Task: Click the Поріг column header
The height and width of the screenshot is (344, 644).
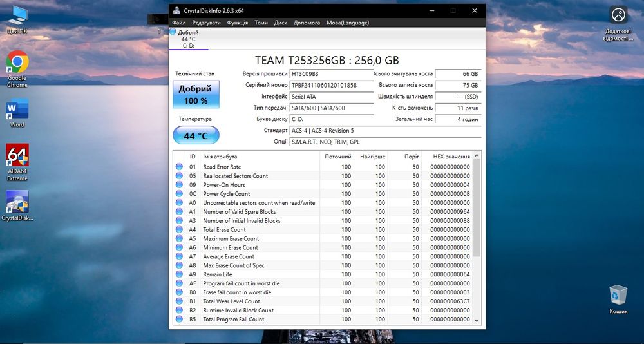Action: coord(404,157)
